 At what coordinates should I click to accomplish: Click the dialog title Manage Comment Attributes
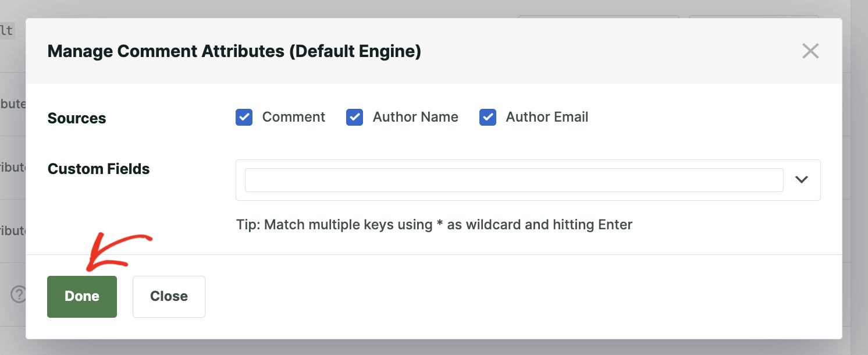pos(234,51)
